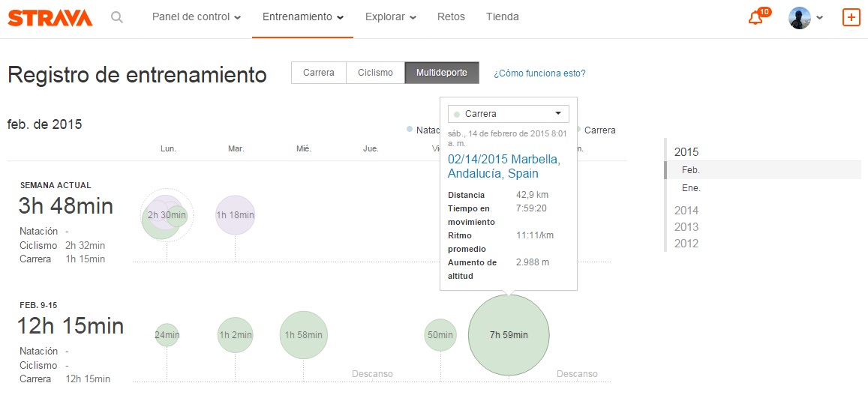Click the feb. de 2015 month label
Image resolution: width=868 pixels, height=398 pixels.
[45, 124]
